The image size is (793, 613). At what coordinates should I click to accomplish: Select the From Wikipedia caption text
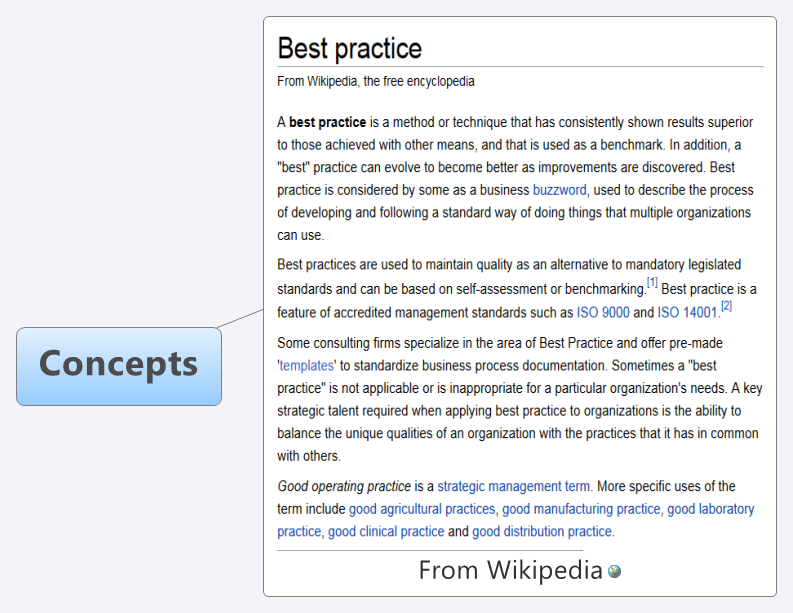click(510, 570)
